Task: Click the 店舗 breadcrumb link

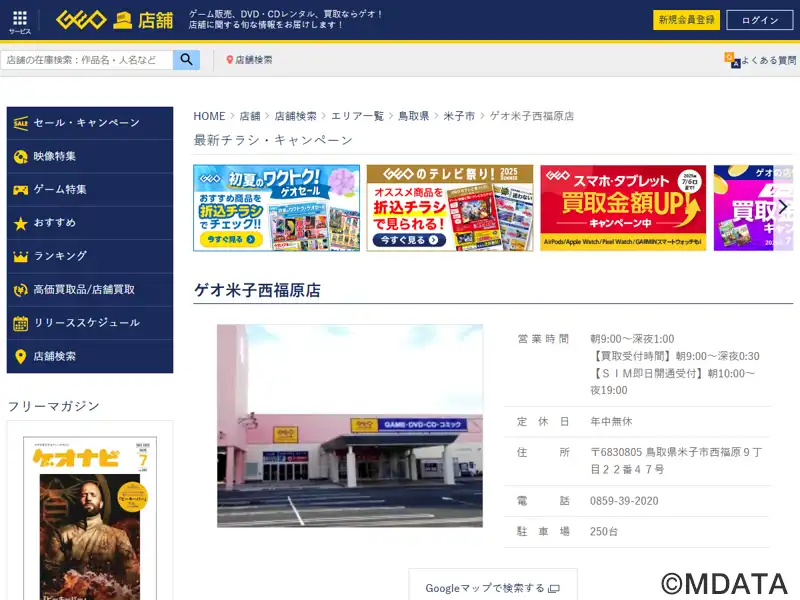Action: pyautogui.click(x=250, y=116)
